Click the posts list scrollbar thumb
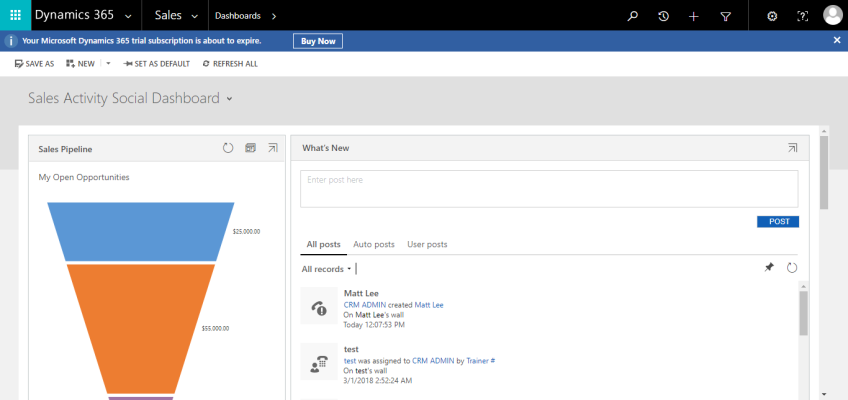Screen dimensions: 848x400 tap(803, 313)
